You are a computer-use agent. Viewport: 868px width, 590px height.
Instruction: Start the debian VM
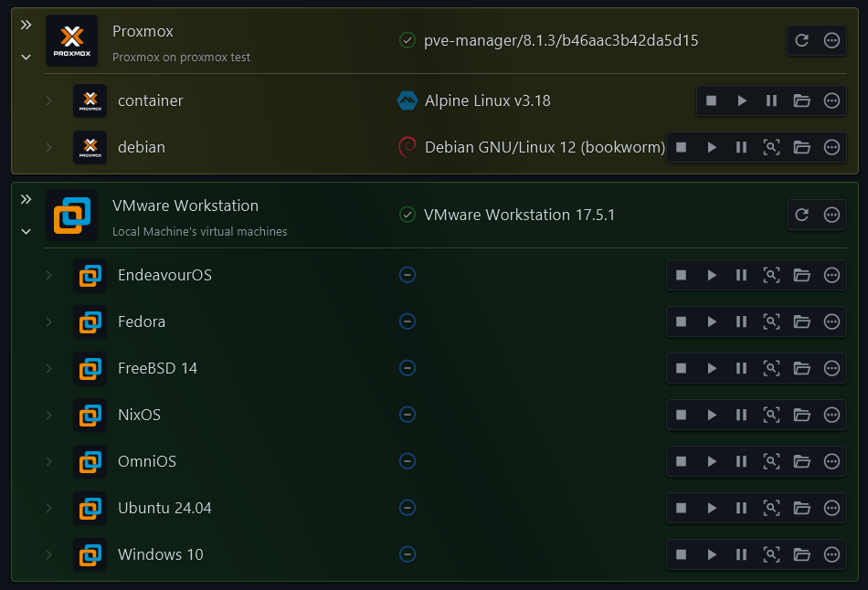pos(712,147)
